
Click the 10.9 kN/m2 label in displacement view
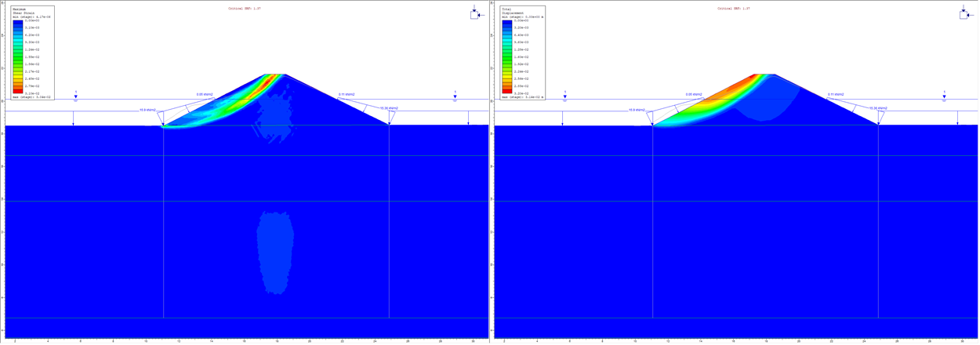[x=637, y=110]
